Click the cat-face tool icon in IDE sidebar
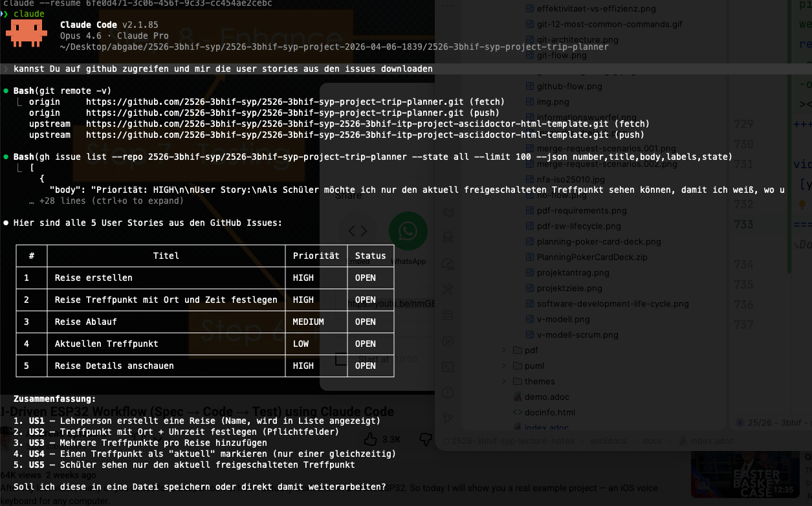Screen dimensions: 812x506 pyautogui.click(x=447, y=212)
